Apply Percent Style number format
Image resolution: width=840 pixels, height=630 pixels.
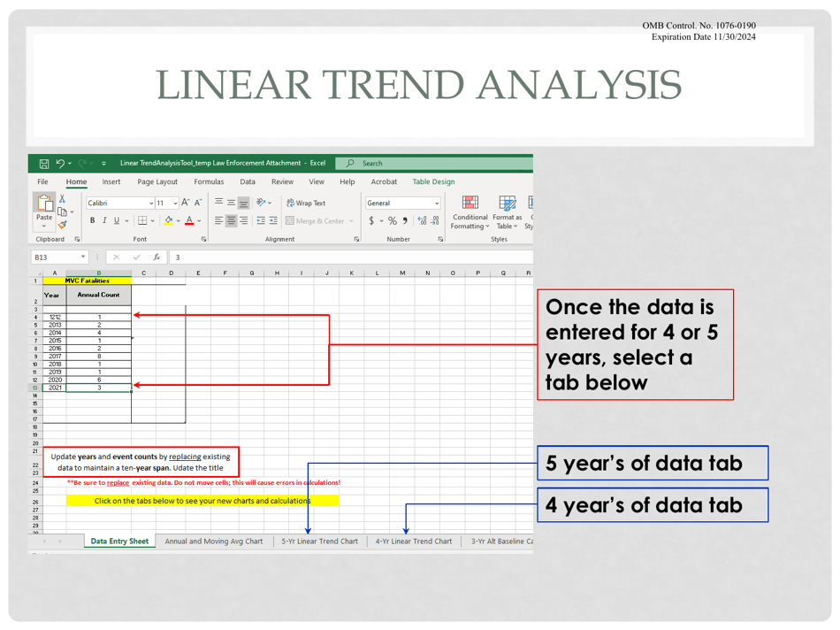click(x=393, y=221)
